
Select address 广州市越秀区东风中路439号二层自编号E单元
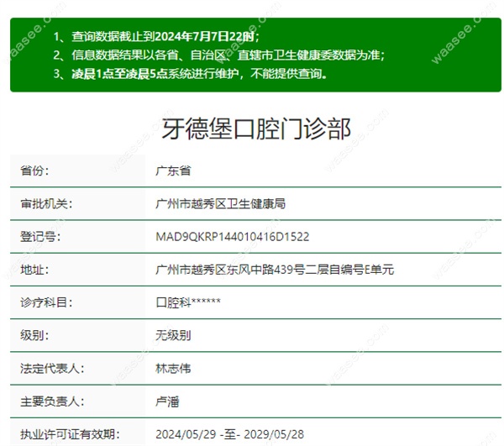tap(275, 270)
